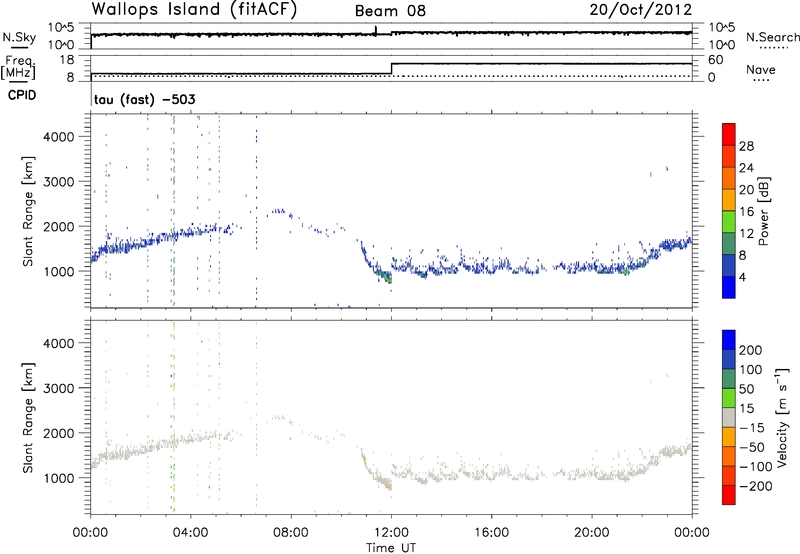Click the title 'Wallops Island (fitACF)'
Screen dimensions: 800x554
click(x=194, y=9)
